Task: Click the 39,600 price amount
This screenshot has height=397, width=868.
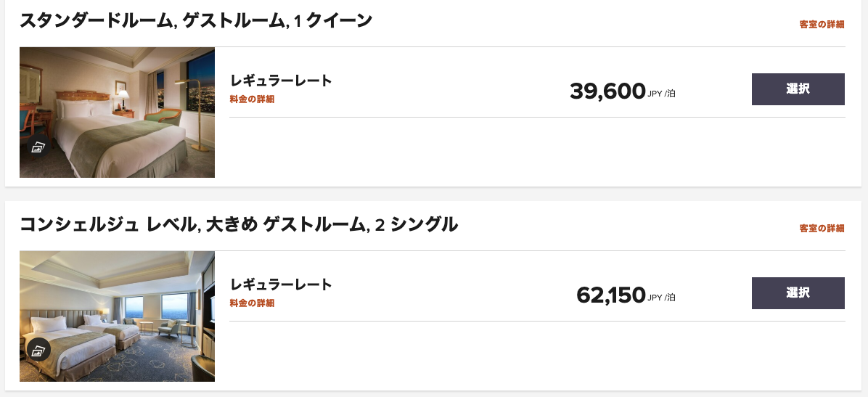Action: click(x=607, y=91)
